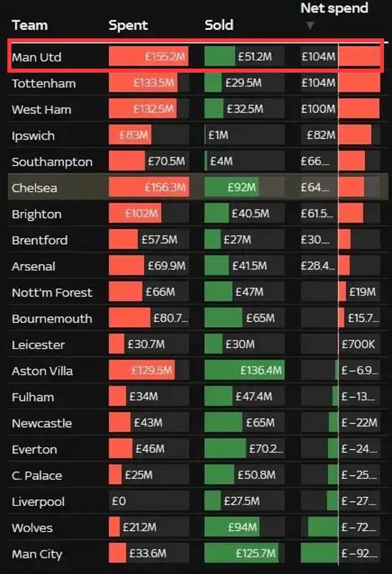Click Brighton's £102M spent bar
392x574 pixels.
click(135, 213)
